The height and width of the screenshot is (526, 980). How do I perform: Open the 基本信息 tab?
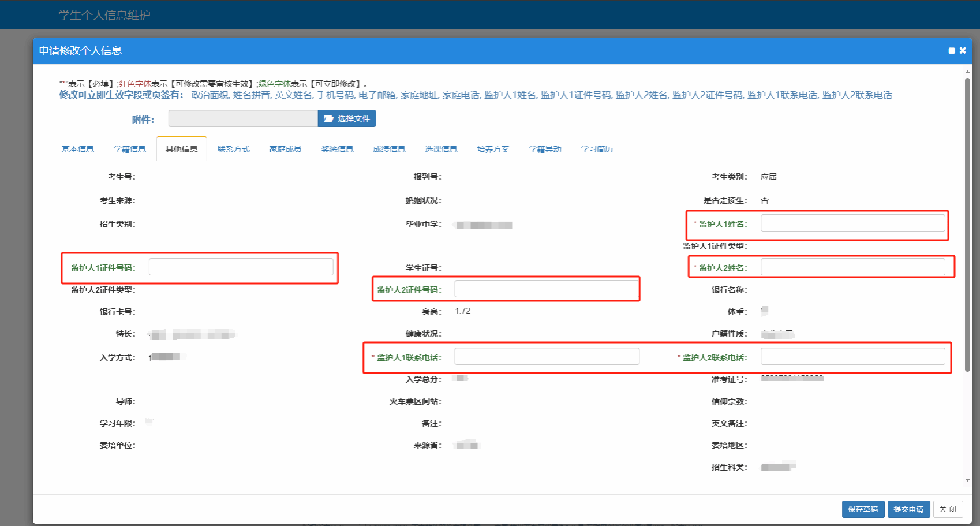tap(78, 149)
